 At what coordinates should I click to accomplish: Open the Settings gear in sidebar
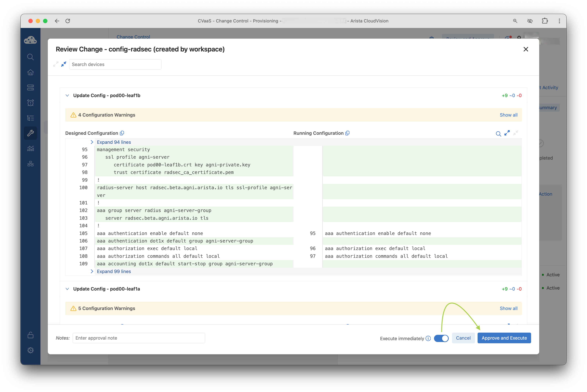pyautogui.click(x=31, y=350)
